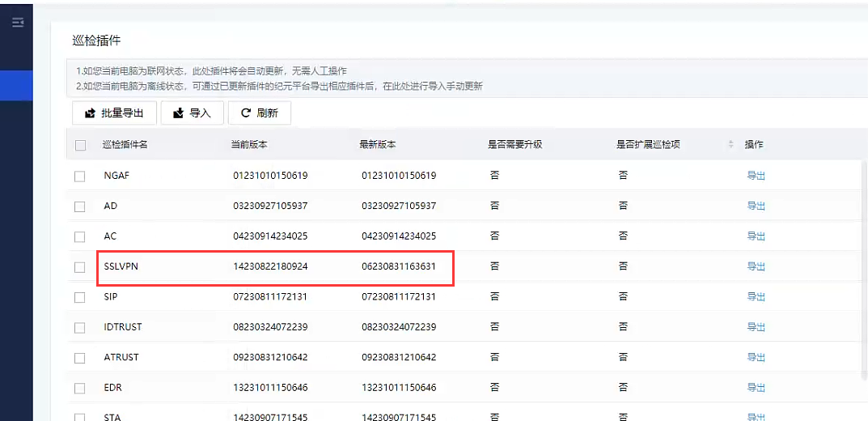
Task: Select the checkbox for the EDR plugin
Action: click(80, 388)
